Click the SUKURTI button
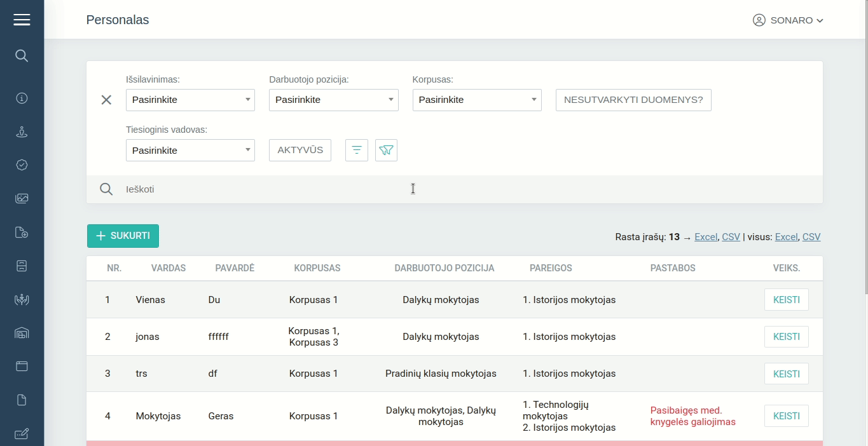This screenshot has height=446, width=868. click(x=123, y=236)
